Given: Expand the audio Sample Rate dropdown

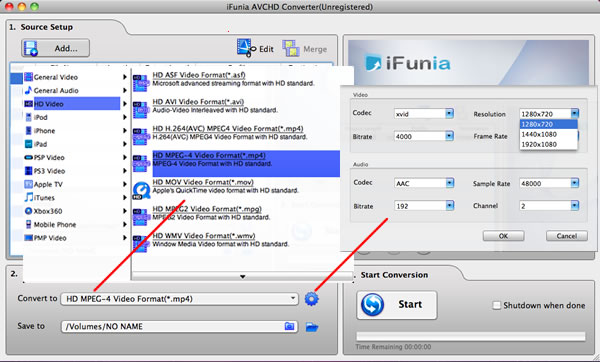Looking at the screenshot, I should (x=549, y=183).
